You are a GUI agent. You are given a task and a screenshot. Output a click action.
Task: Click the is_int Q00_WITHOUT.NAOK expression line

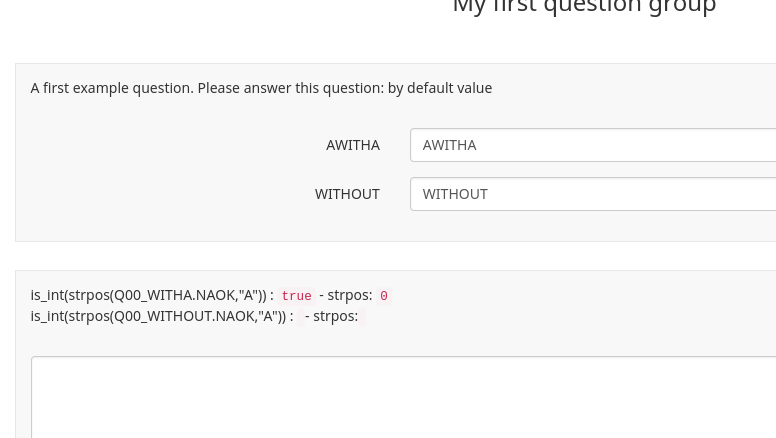point(160,316)
